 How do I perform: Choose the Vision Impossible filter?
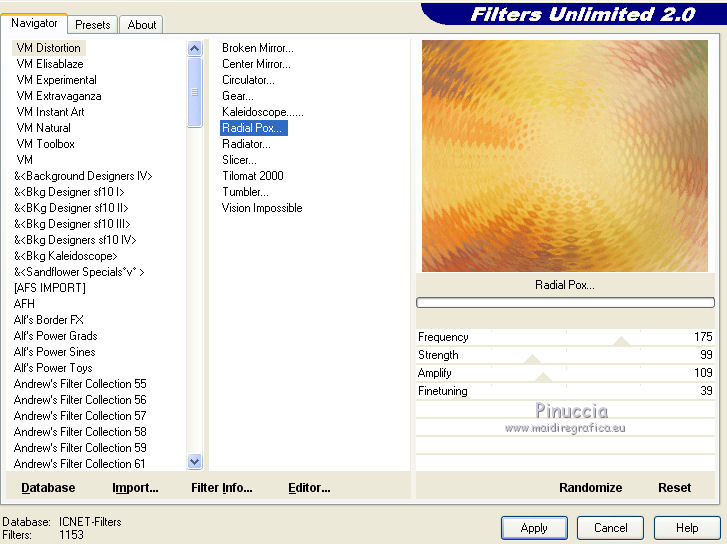click(262, 208)
